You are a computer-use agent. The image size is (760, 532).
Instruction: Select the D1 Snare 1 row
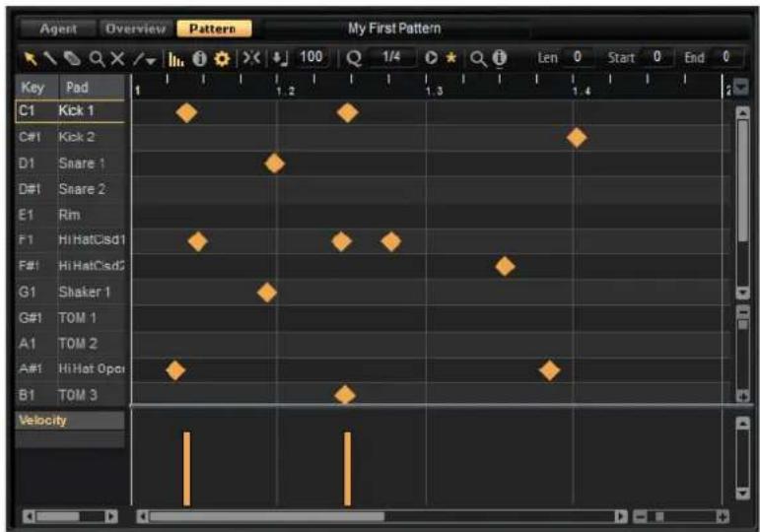70,164
